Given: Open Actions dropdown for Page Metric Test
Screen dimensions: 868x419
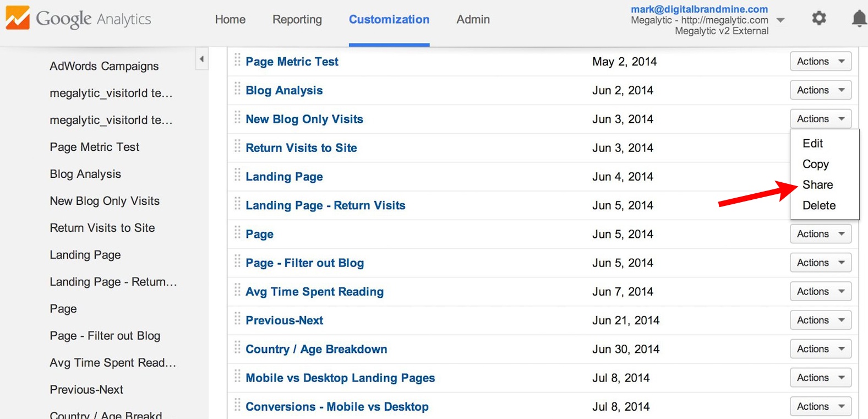Looking at the screenshot, I should click(820, 61).
